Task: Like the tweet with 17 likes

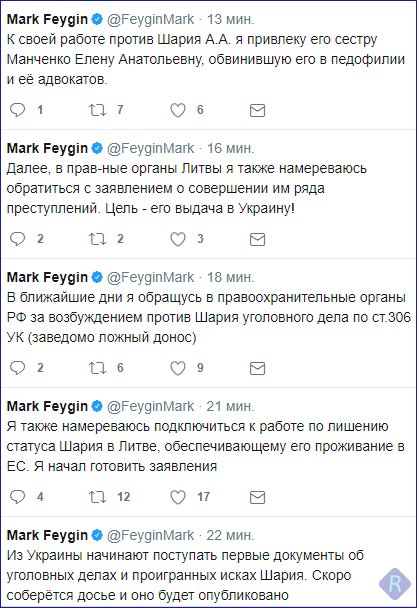Action: 178,497
